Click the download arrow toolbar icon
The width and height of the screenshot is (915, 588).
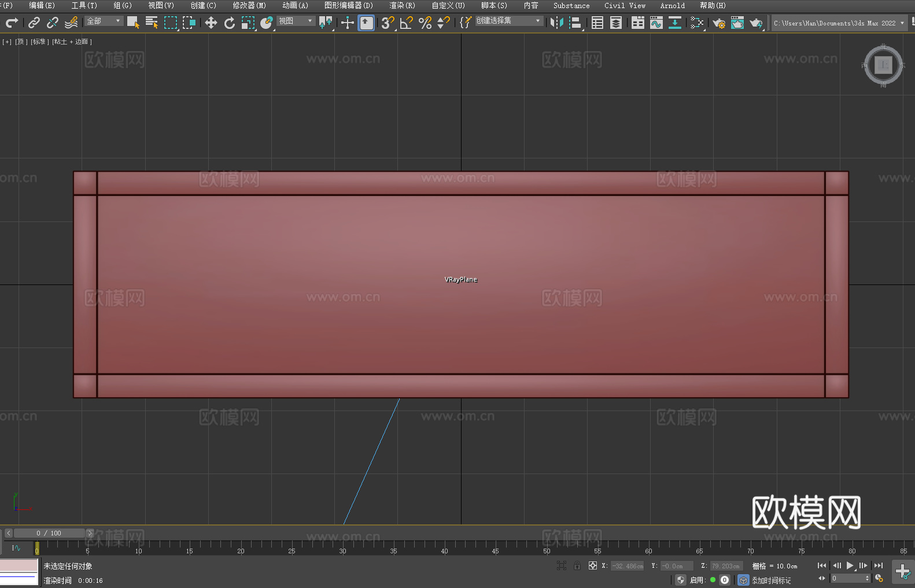675,23
